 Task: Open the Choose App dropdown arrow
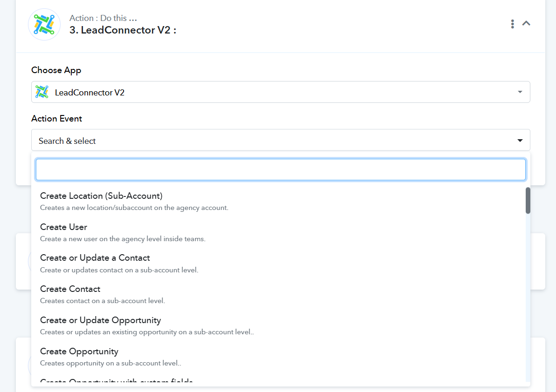(x=520, y=92)
